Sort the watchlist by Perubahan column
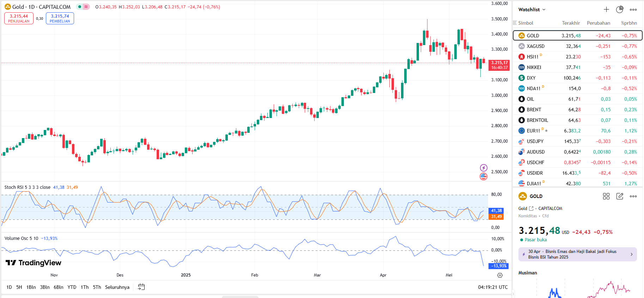This screenshot has height=298, width=644. (598, 23)
